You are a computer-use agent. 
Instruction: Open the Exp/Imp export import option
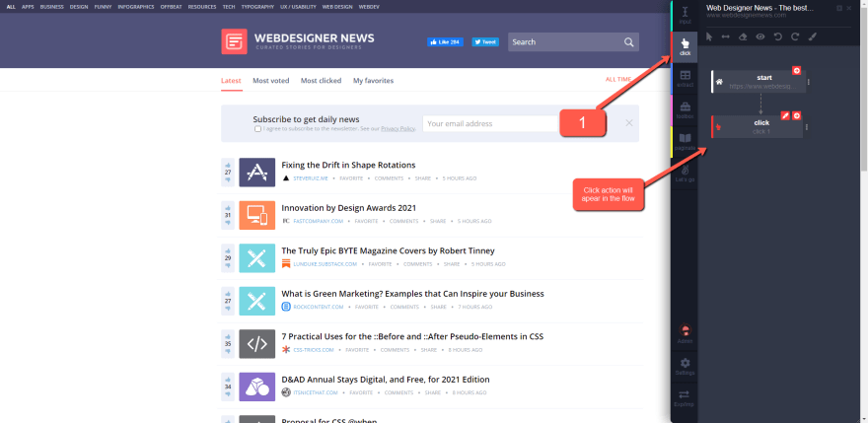click(x=686, y=397)
